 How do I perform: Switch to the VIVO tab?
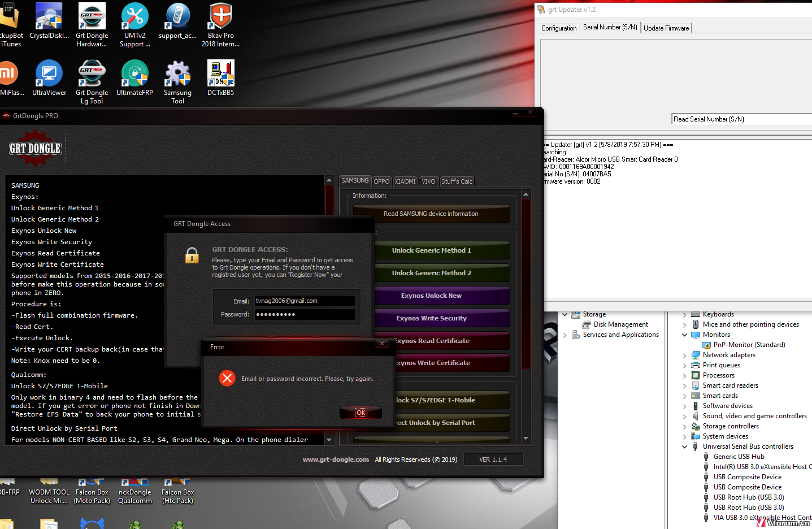coord(428,181)
